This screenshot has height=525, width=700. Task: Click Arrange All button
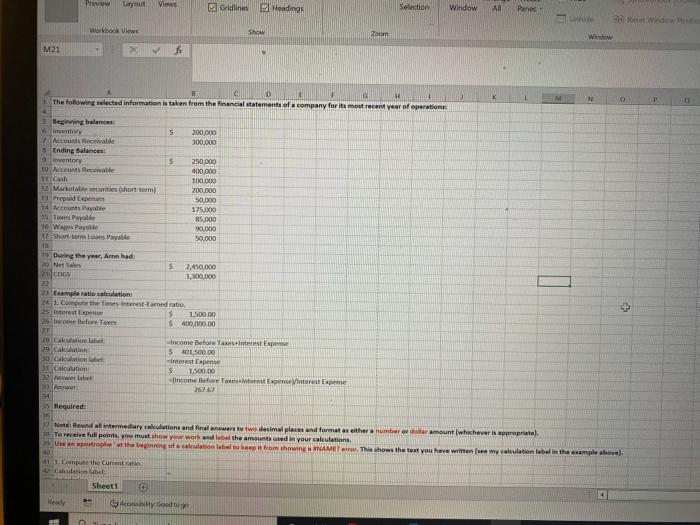click(x=496, y=8)
